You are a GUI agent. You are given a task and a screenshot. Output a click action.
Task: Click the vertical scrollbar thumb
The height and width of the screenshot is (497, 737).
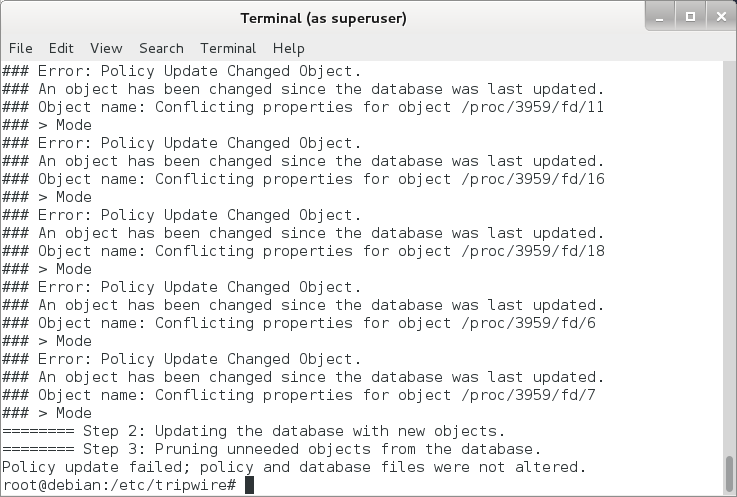click(728, 470)
